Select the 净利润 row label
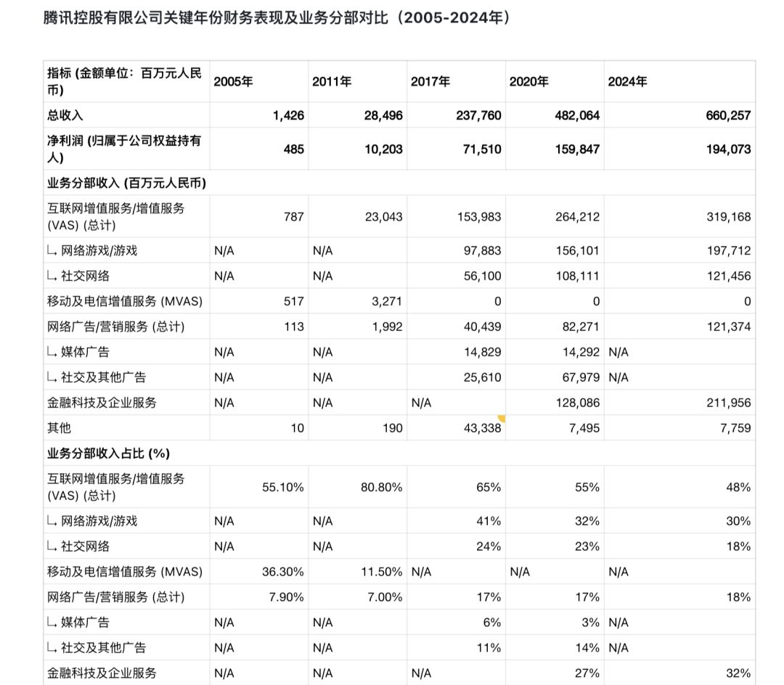This screenshot has height=685, width=784. pos(124,149)
